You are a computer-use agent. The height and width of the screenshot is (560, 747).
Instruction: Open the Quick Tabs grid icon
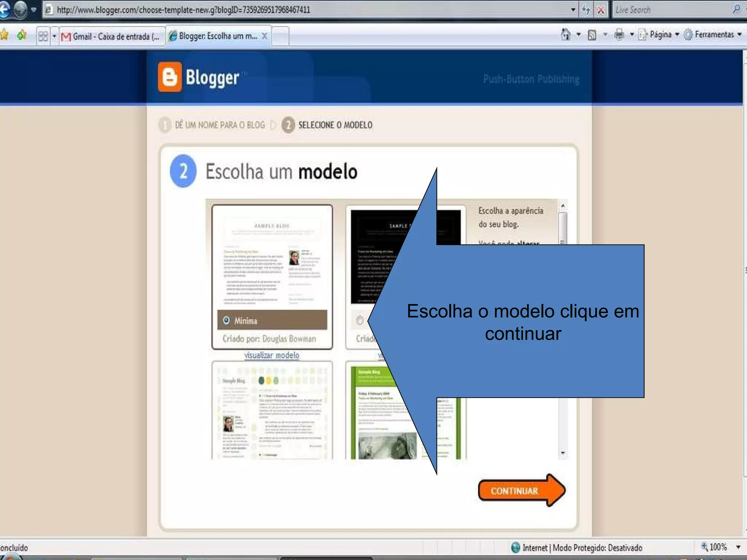[x=43, y=36]
